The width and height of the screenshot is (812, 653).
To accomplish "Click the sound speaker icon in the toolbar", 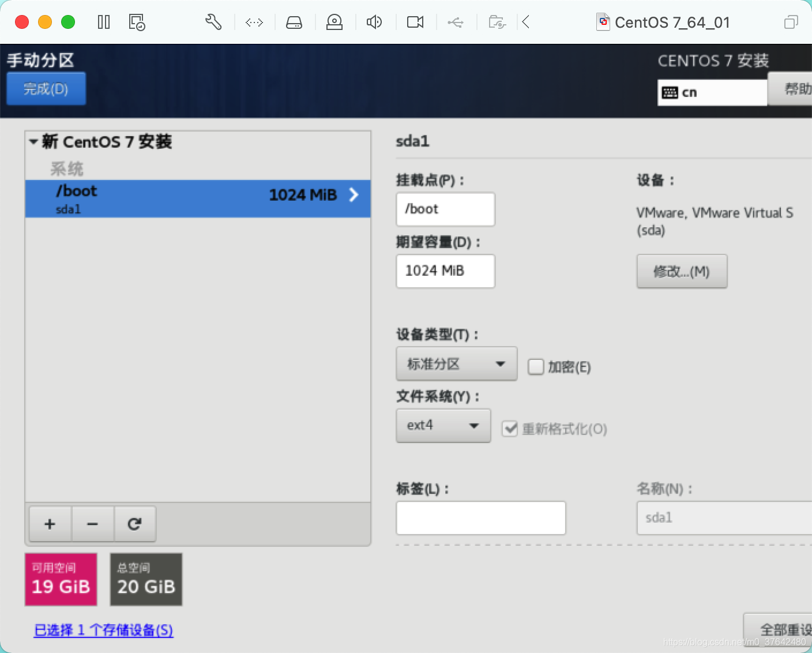I will pyautogui.click(x=374, y=22).
